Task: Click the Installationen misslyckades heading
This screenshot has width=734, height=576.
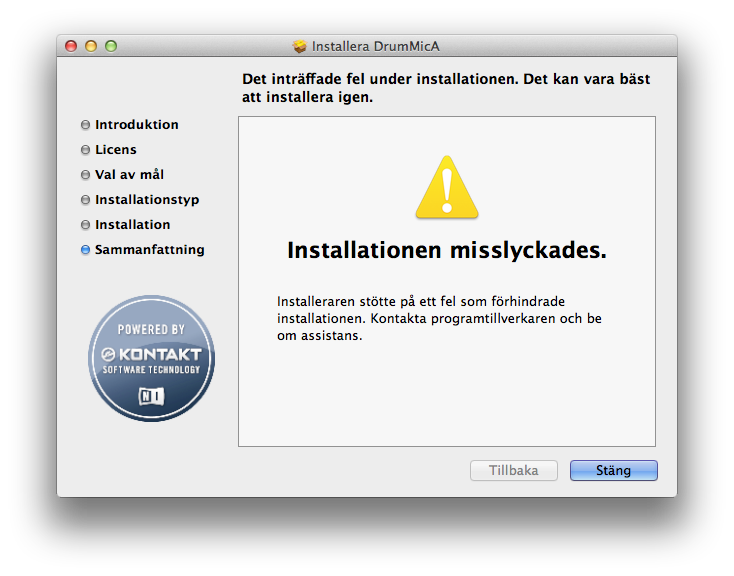Action: (447, 250)
